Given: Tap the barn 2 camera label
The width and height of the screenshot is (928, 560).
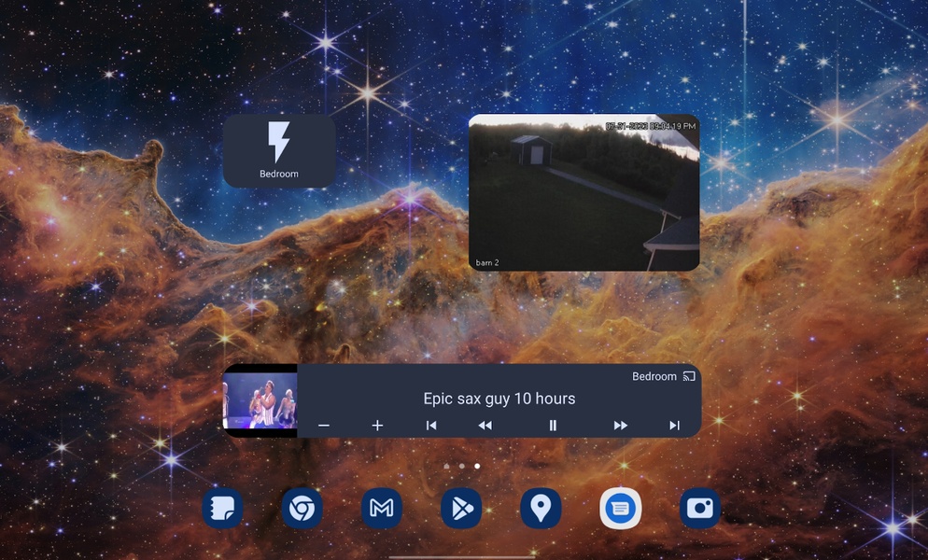Looking at the screenshot, I should [487, 263].
